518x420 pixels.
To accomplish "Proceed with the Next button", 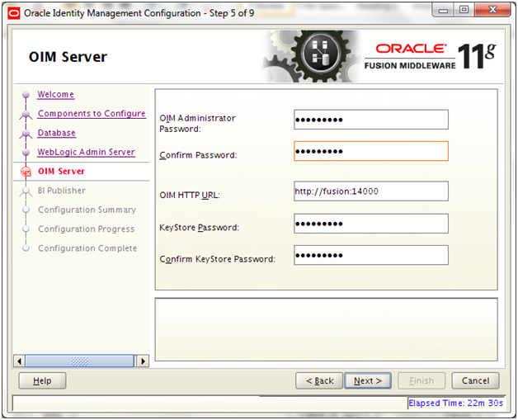I will pyautogui.click(x=368, y=381).
